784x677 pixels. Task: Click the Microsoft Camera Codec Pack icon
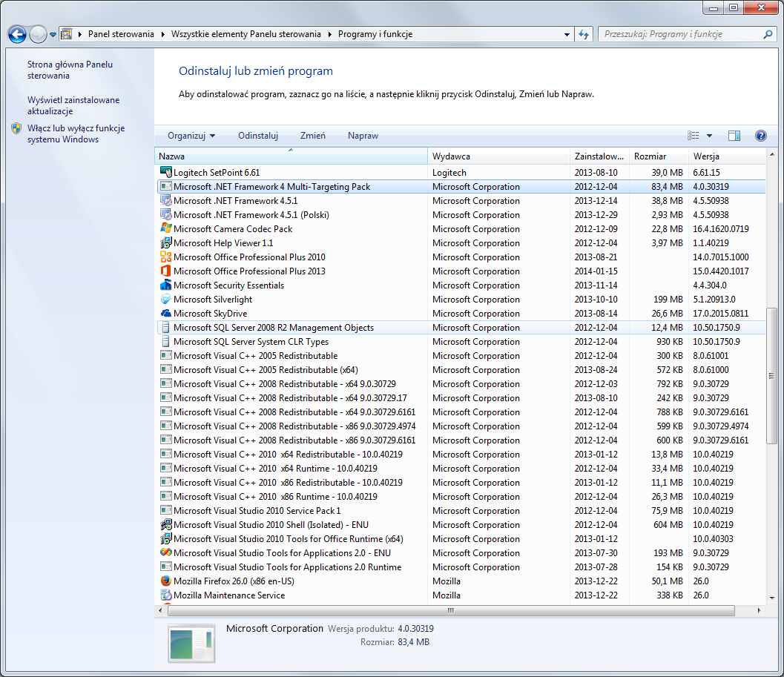coord(166,228)
